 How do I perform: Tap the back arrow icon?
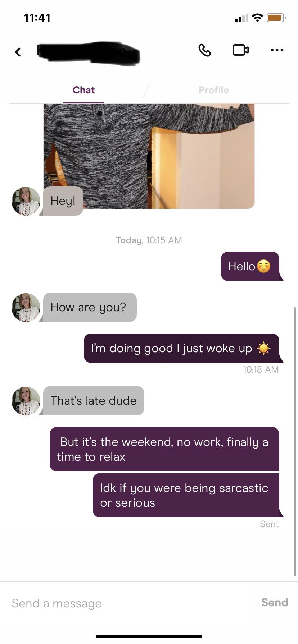(x=18, y=52)
